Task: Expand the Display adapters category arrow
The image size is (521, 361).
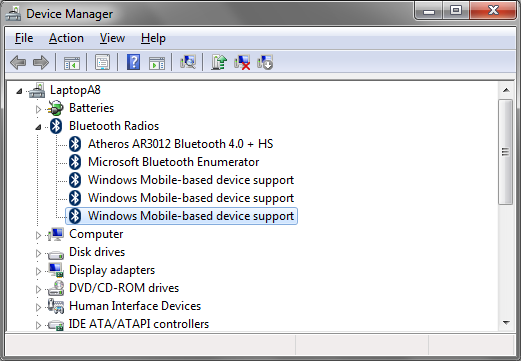Action: click(38, 271)
